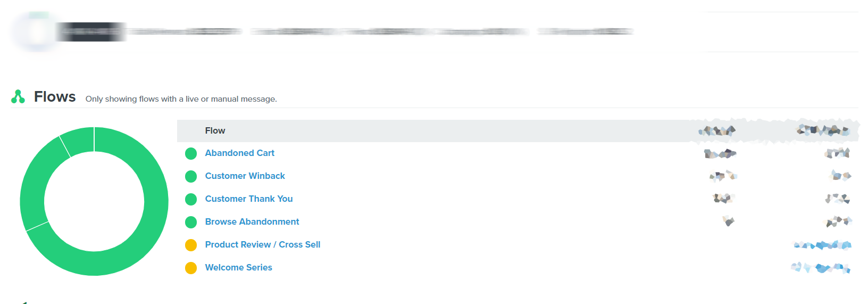The width and height of the screenshot is (868, 304).
Task: Click the green dot beside Customer Winback
Action: coord(191,176)
